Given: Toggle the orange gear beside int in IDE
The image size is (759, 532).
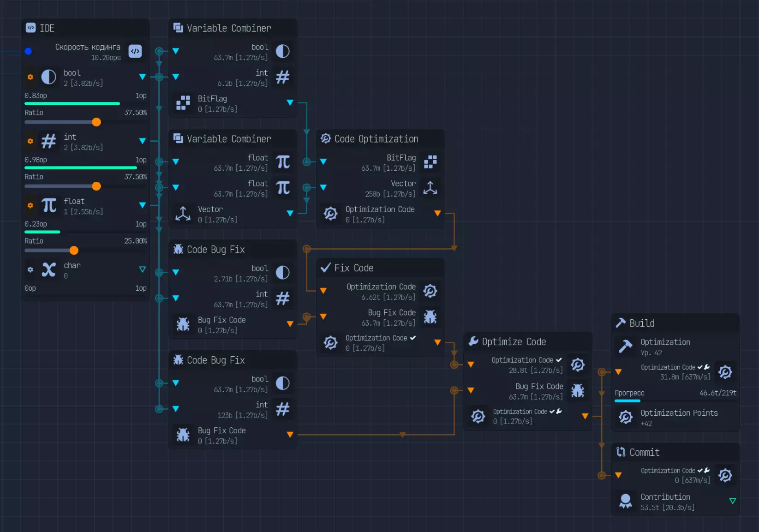Looking at the screenshot, I should [30, 141].
